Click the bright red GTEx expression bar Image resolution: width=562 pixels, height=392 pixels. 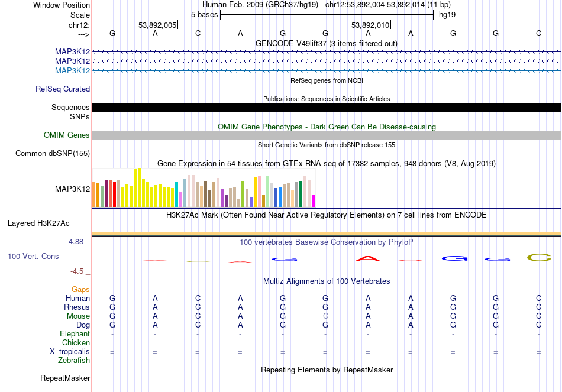coord(114,195)
